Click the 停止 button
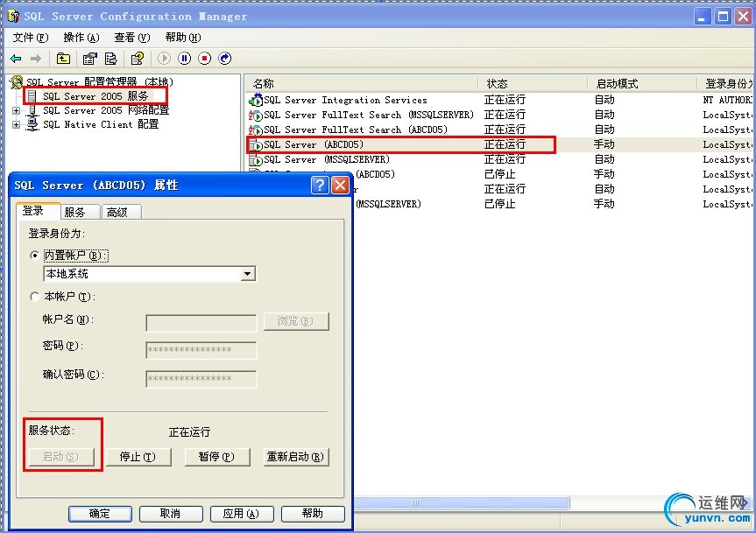756x533 pixels. coord(138,457)
